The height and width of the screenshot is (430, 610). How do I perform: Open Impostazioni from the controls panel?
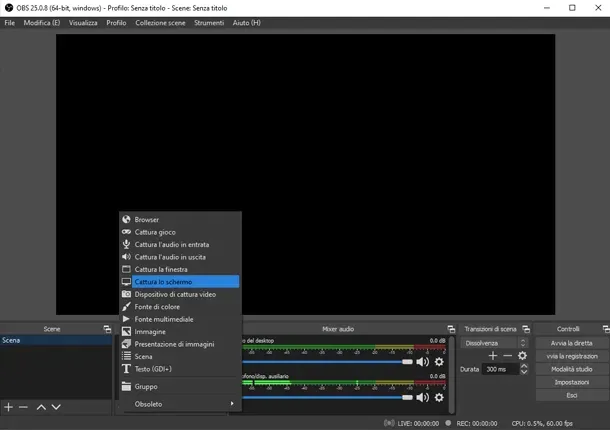571,382
